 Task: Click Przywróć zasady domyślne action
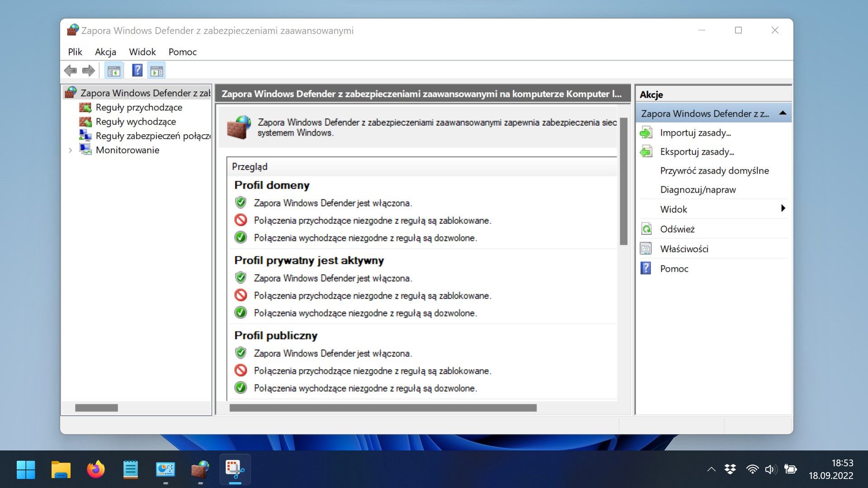[714, 171]
